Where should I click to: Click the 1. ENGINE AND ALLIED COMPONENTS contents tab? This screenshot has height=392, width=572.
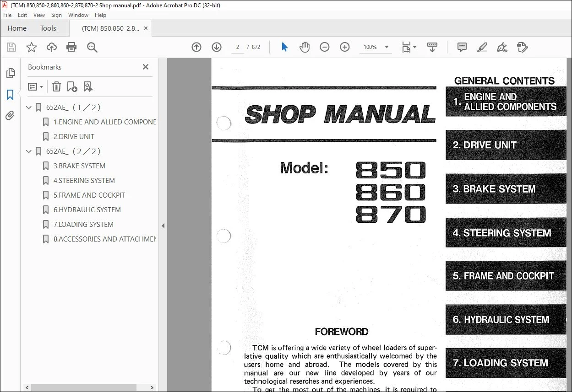pyautogui.click(x=506, y=102)
